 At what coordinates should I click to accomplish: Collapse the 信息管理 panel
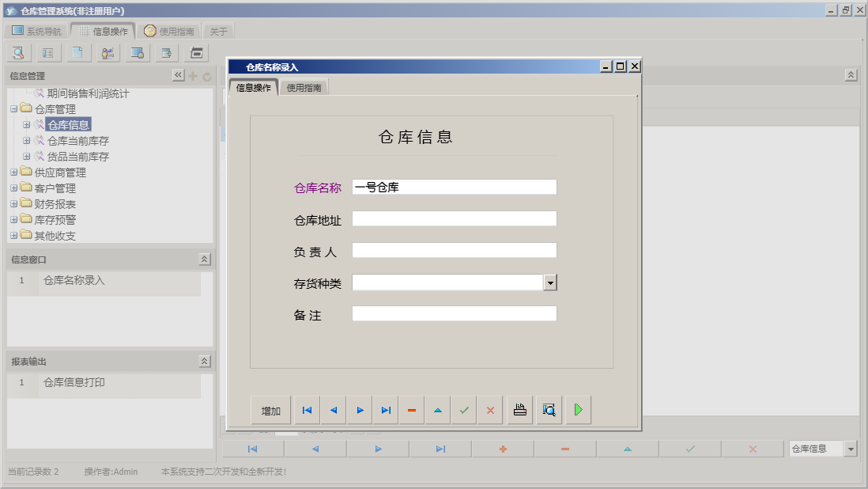(178, 75)
